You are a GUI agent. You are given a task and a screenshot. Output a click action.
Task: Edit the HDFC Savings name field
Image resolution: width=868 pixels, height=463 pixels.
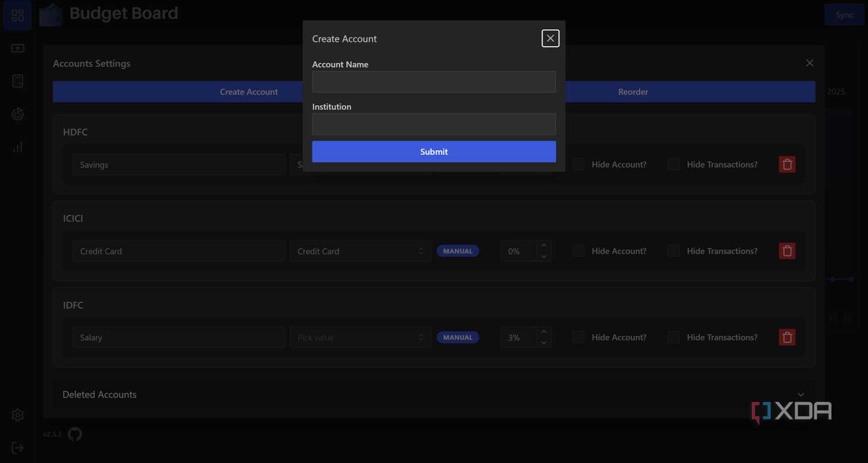tap(179, 164)
